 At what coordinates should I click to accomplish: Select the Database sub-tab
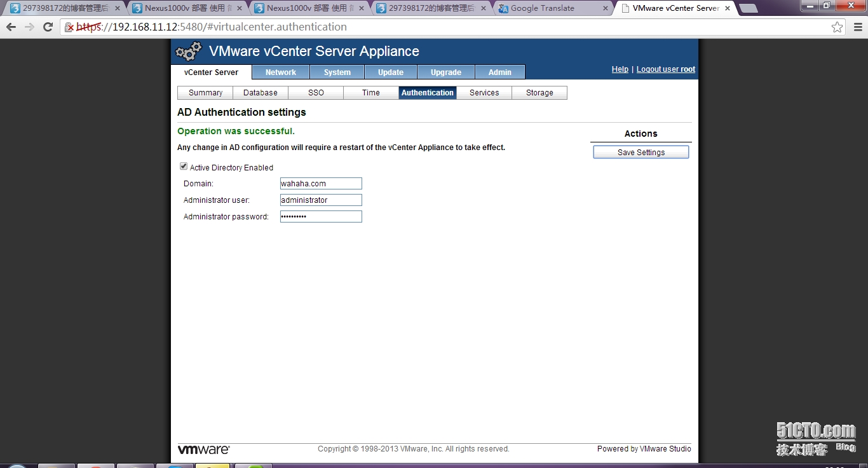click(261, 93)
